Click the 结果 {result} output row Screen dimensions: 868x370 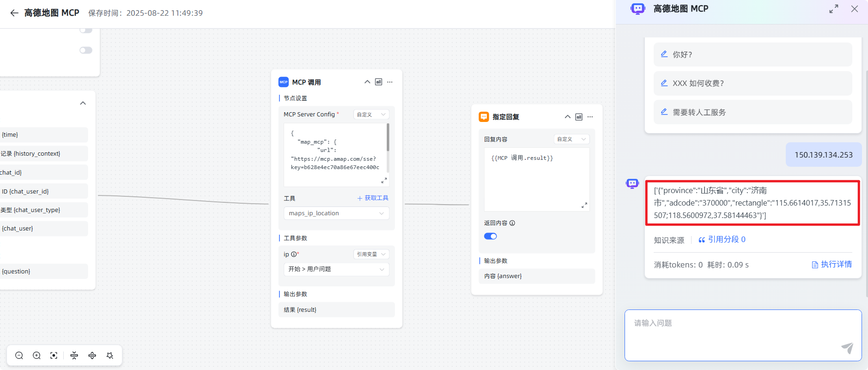point(336,309)
